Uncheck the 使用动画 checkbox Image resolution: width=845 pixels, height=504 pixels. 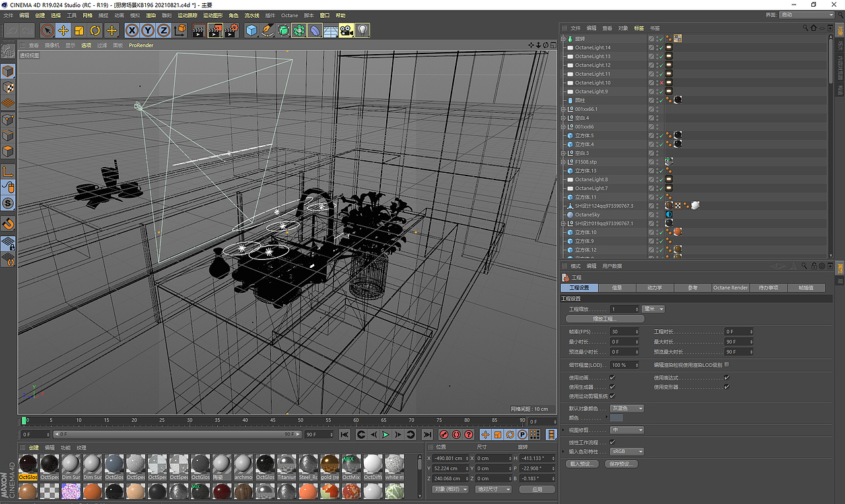[x=613, y=378]
